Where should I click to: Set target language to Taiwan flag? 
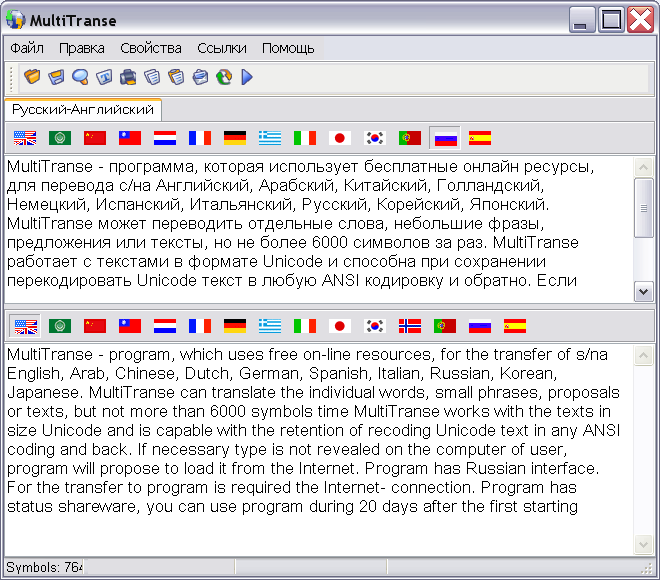(x=130, y=326)
